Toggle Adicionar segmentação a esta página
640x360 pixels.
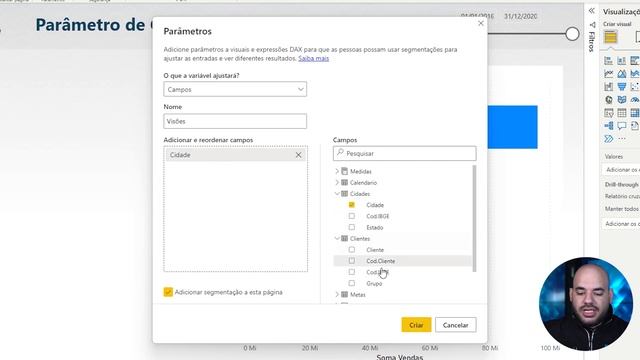pos(168,292)
